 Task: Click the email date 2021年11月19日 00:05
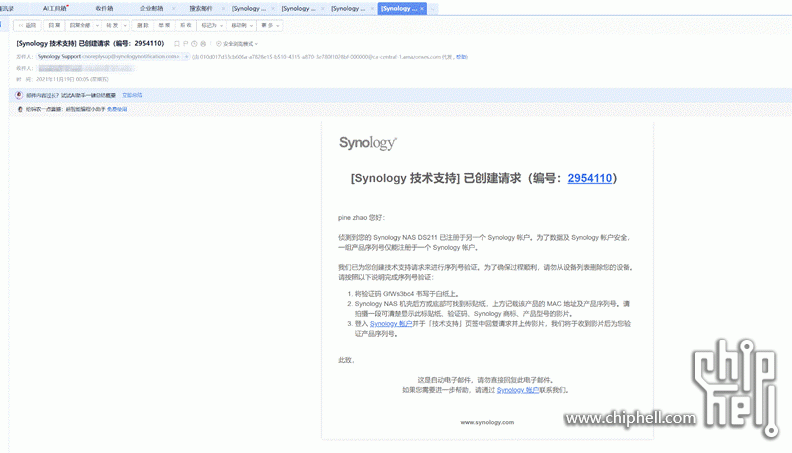click(x=62, y=79)
